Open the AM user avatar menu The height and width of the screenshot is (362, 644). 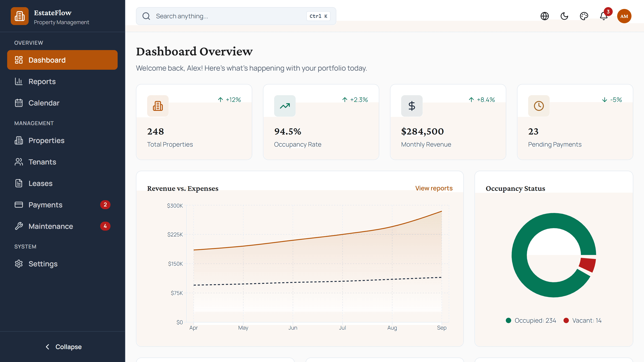624,16
